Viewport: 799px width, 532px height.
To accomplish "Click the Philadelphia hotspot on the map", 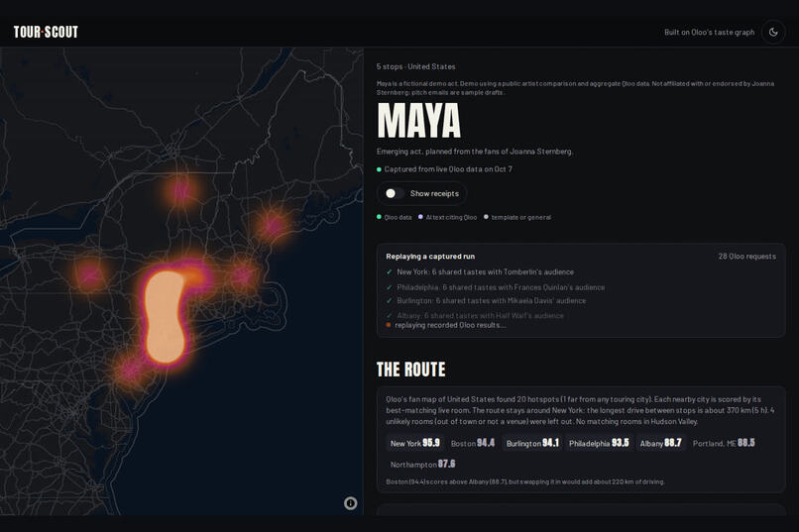I will click(x=129, y=372).
